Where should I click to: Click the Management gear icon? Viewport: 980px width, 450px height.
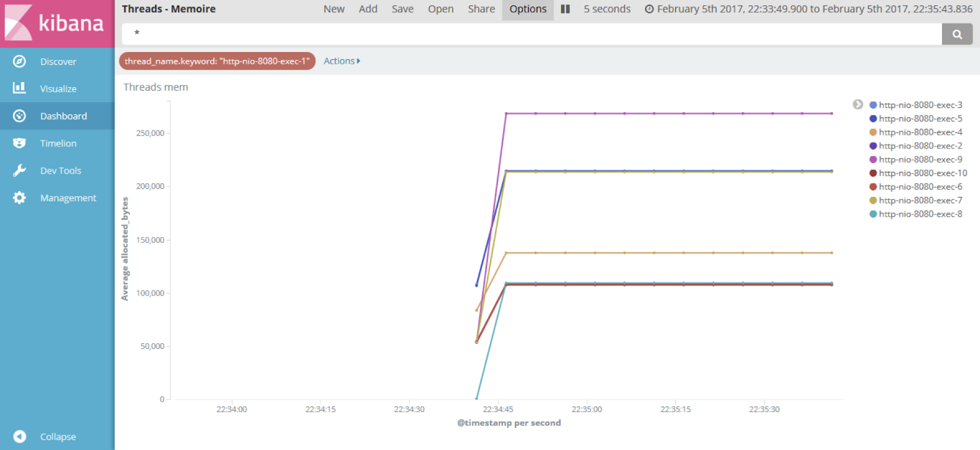[20, 198]
